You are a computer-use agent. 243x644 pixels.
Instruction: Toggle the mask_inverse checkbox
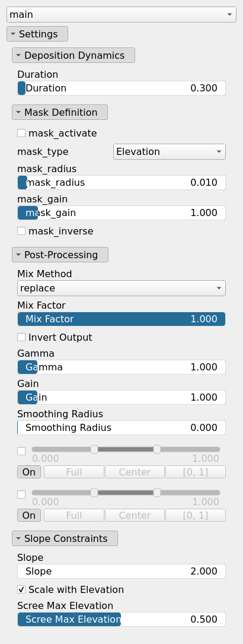tap(21, 231)
